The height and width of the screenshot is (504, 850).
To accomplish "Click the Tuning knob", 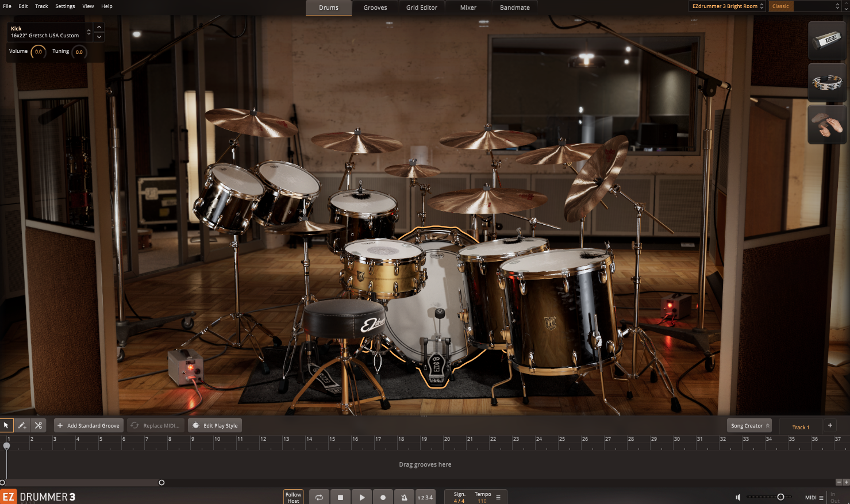I will coord(79,52).
